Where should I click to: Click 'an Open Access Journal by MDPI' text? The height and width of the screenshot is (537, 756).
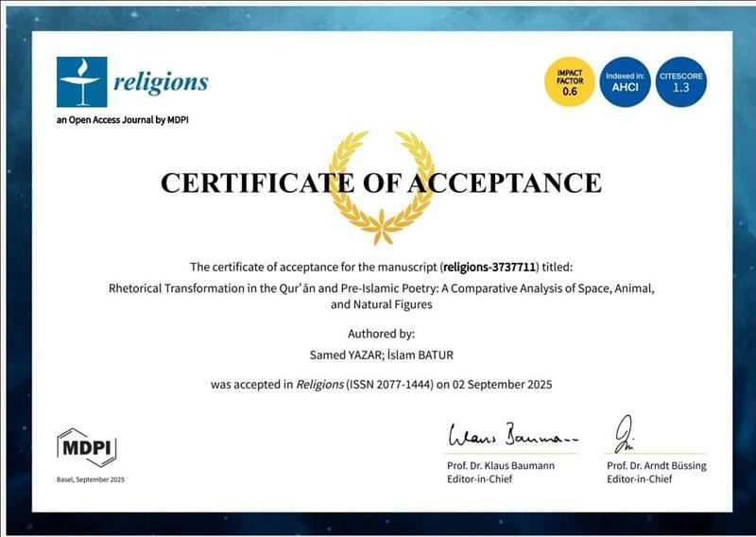coord(123,120)
